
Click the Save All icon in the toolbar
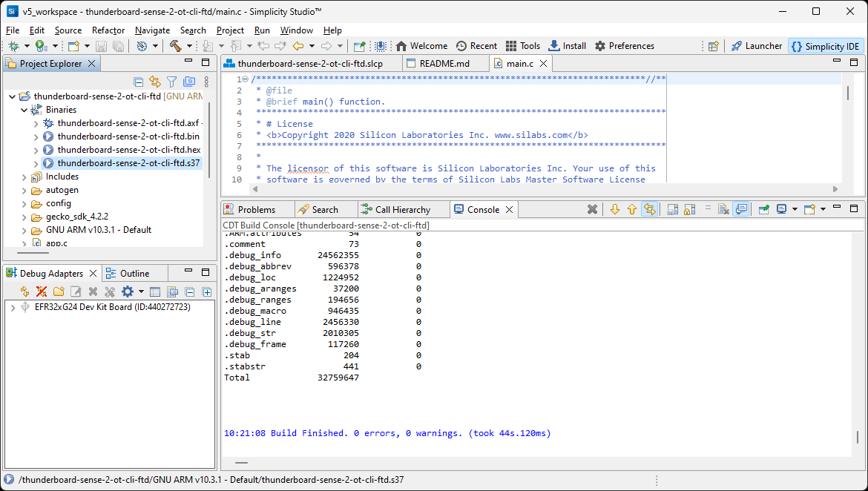(118, 45)
